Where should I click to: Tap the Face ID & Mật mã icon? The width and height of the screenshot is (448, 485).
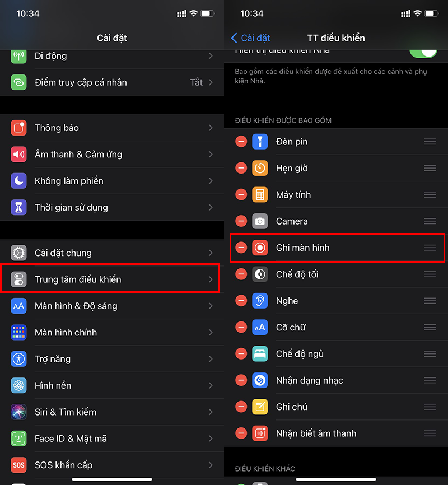(18, 439)
